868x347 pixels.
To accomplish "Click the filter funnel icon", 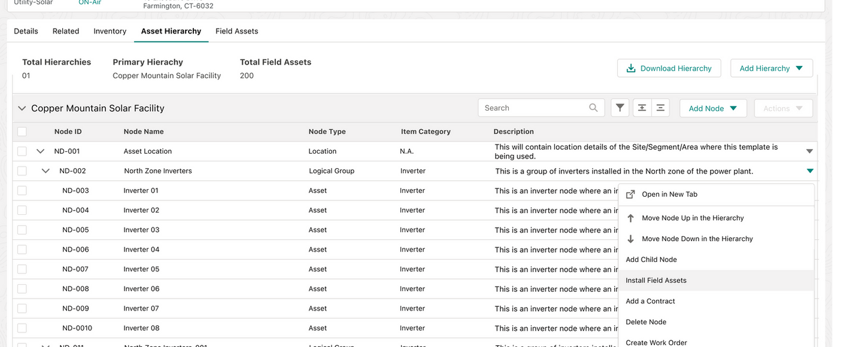I will click(x=620, y=108).
